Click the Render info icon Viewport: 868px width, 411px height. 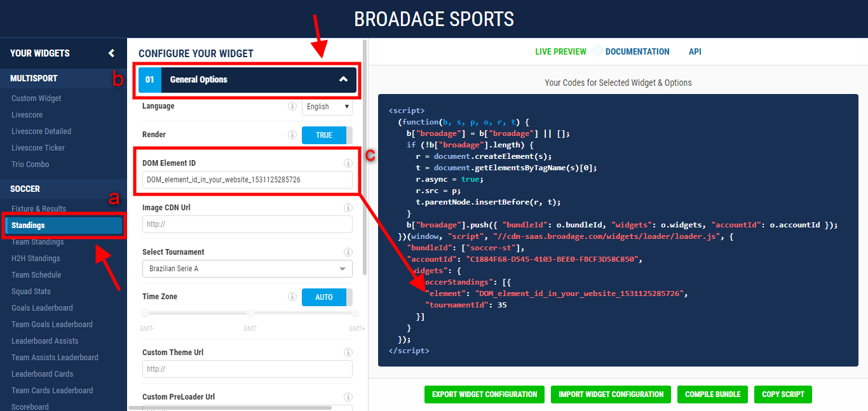click(292, 135)
